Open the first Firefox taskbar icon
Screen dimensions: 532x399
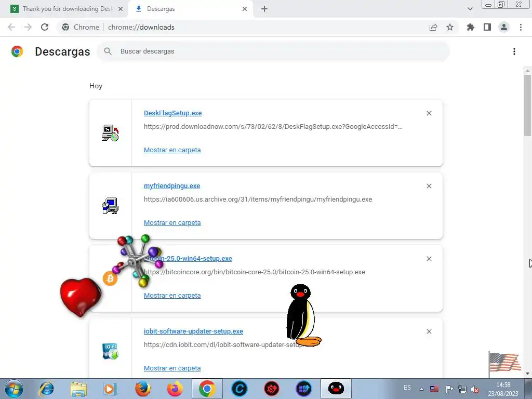[143, 389]
